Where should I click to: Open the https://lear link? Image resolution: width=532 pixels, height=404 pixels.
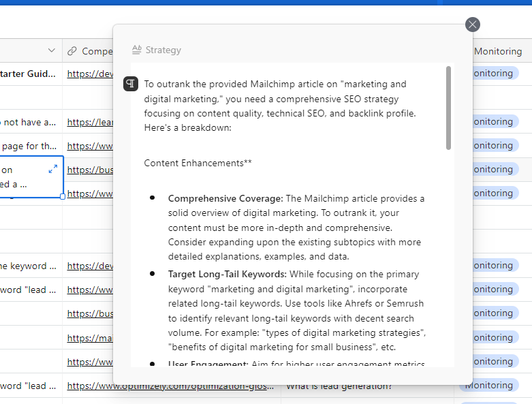90,122
